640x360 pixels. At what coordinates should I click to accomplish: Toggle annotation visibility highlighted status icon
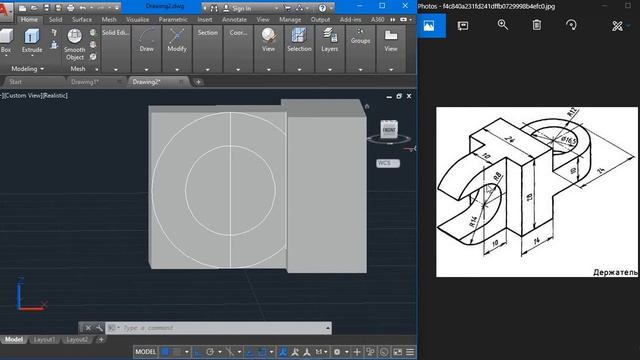(282, 352)
